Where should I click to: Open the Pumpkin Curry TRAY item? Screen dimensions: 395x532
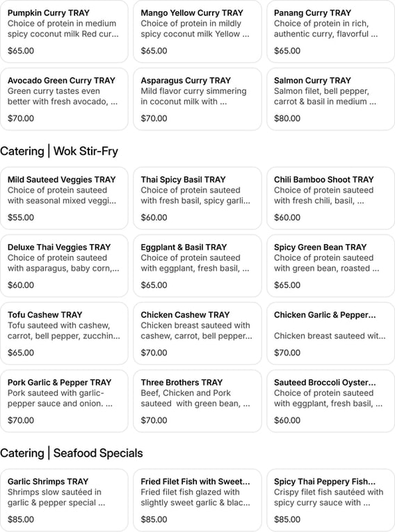pyautogui.click(x=64, y=31)
